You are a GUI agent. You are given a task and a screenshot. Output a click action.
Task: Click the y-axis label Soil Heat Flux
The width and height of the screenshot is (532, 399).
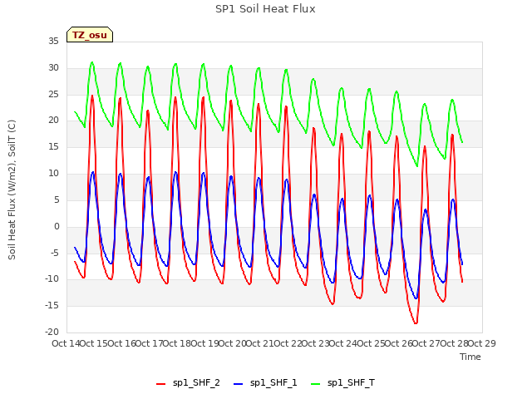(12, 190)
